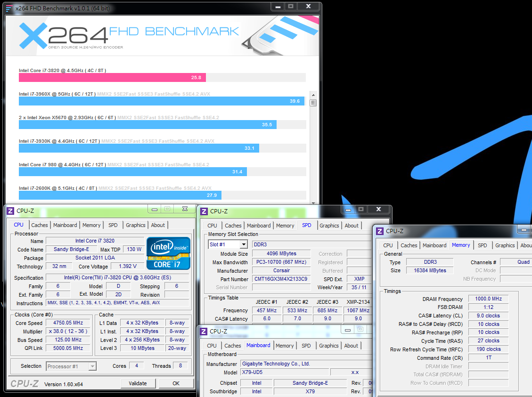Click the x264 FHD Benchmark title bar icon

tap(9, 8)
